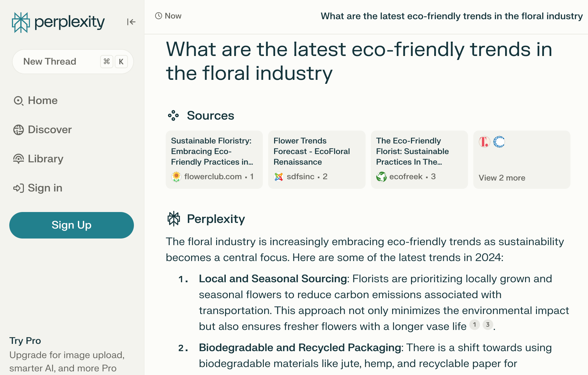Collapse the sidebar with the arrow icon
Image resolution: width=588 pixels, height=375 pixels.
coord(131,22)
